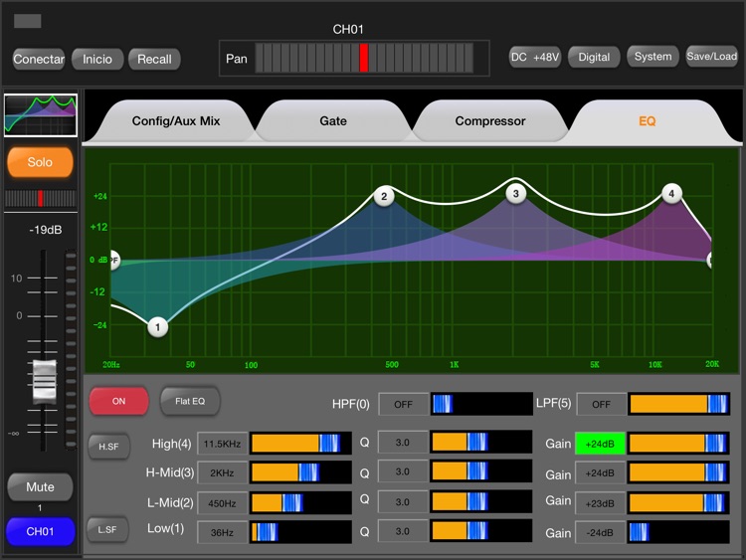This screenshot has width=746, height=560.
Task: Toggle the EQ ON button
Action: (119, 401)
